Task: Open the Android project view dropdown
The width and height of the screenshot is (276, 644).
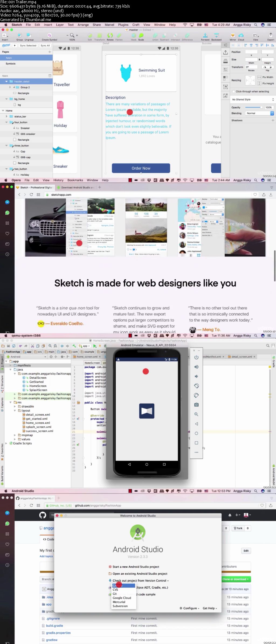Action: tap(26, 357)
